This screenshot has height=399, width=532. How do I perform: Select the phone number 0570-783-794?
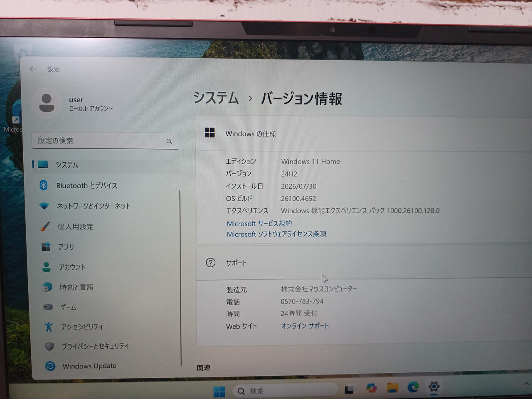(x=302, y=301)
